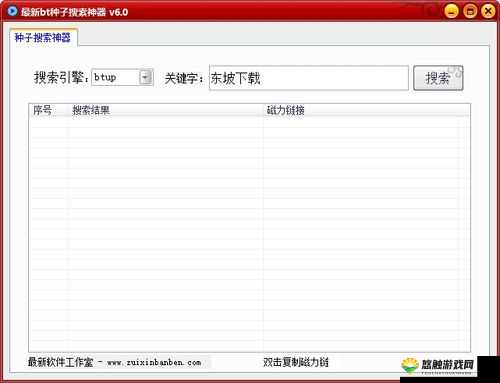
Task: Click the 搜索 button
Action: 438,78
